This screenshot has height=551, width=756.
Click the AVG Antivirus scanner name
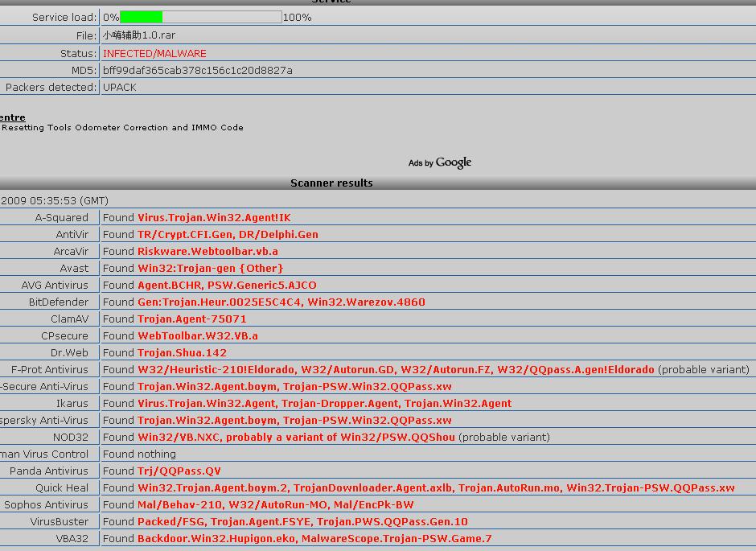coord(55,285)
